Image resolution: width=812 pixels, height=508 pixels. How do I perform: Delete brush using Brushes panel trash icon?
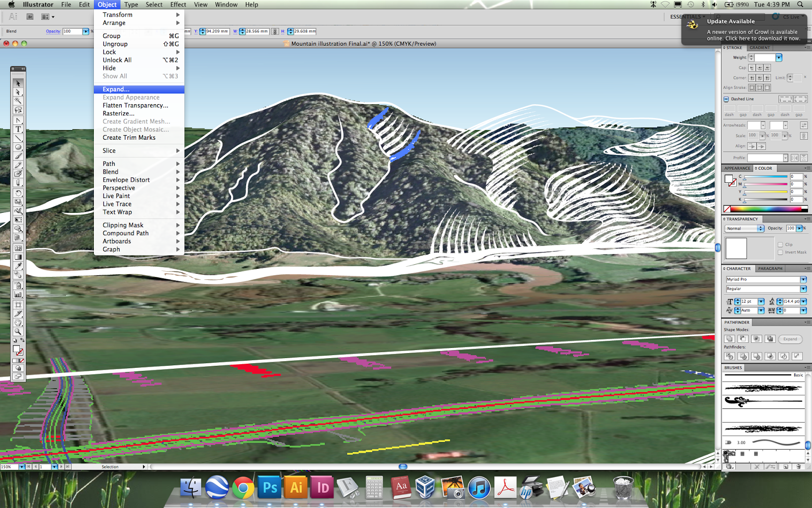coord(799,466)
